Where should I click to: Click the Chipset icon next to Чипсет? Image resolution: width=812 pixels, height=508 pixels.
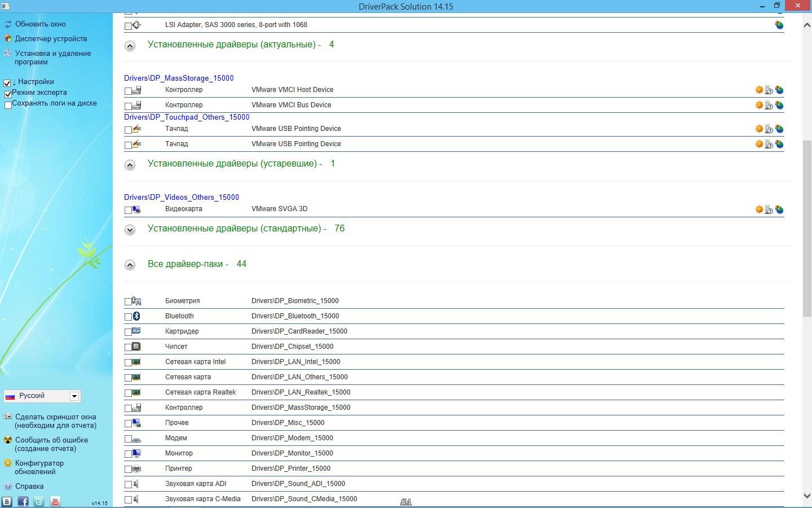point(136,347)
